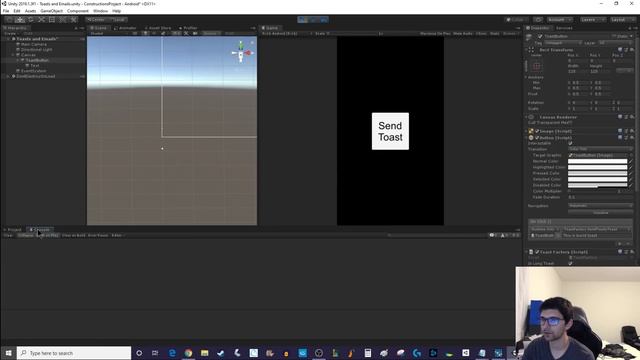The width and height of the screenshot is (640, 360).
Task: Open the Layers dropdown in top toolbar
Action: click(x=593, y=20)
